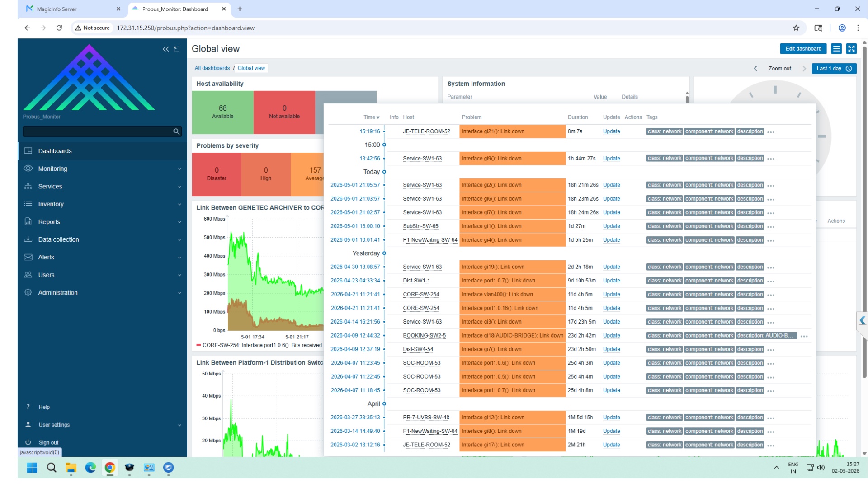Switch to the MagicInfo Server browser tab
The width and height of the screenshot is (868, 488).
[x=72, y=9]
